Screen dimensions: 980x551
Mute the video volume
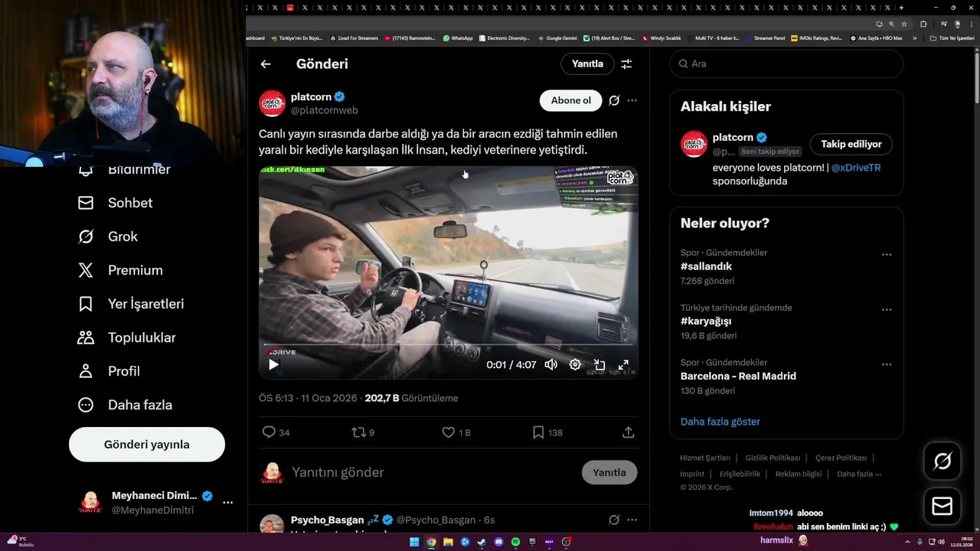pyautogui.click(x=550, y=364)
